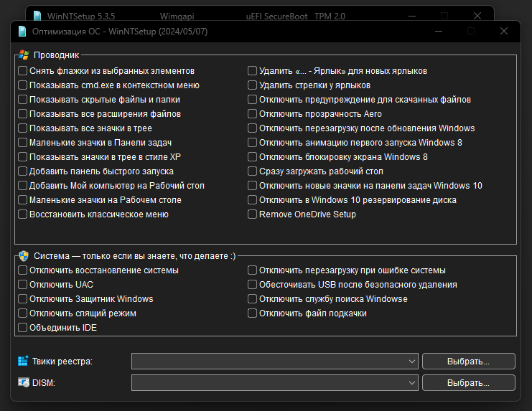This screenshot has width=532, height=411.
Task: Toggle Удалить стрелки у ярлыков
Action: tap(252, 85)
